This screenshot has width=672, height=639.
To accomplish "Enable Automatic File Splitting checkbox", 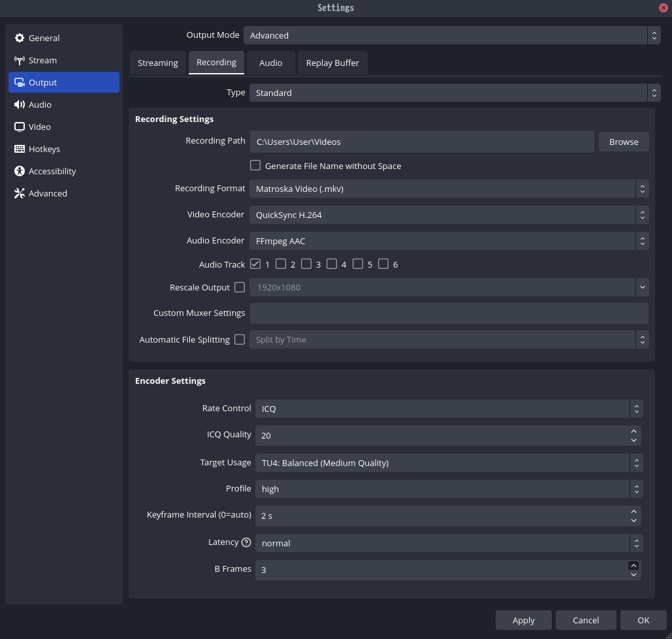I will [x=240, y=339].
